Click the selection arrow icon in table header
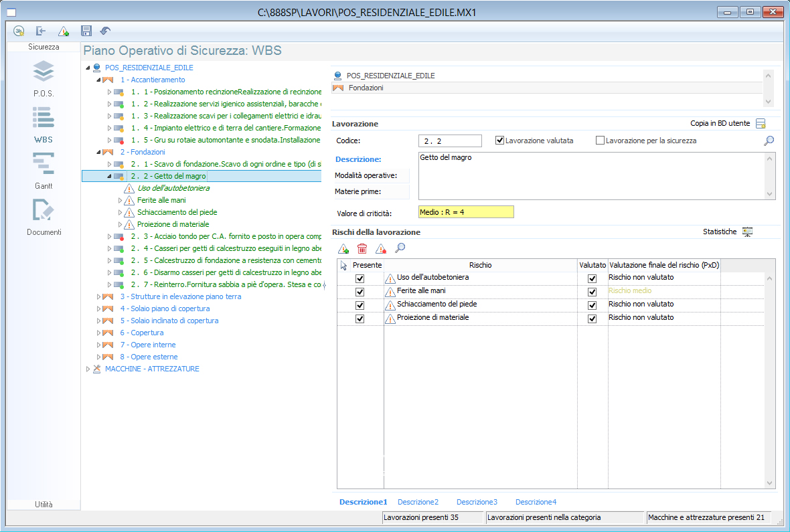The height and width of the screenshot is (532, 790). click(343, 266)
